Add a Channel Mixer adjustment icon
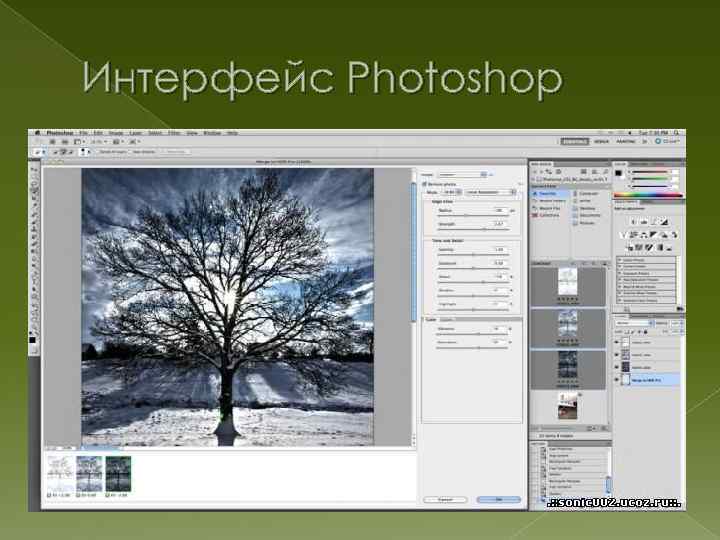The width and height of the screenshot is (720, 540). coord(674,235)
